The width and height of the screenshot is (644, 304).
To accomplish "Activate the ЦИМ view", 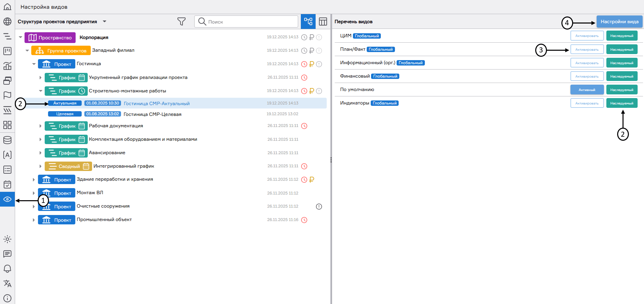I will pyautogui.click(x=587, y=36).
